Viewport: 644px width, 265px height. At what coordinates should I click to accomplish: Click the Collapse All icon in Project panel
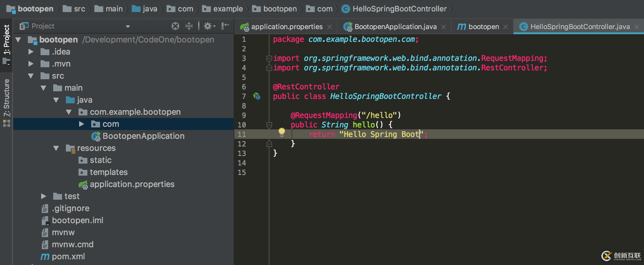point(189,26)
